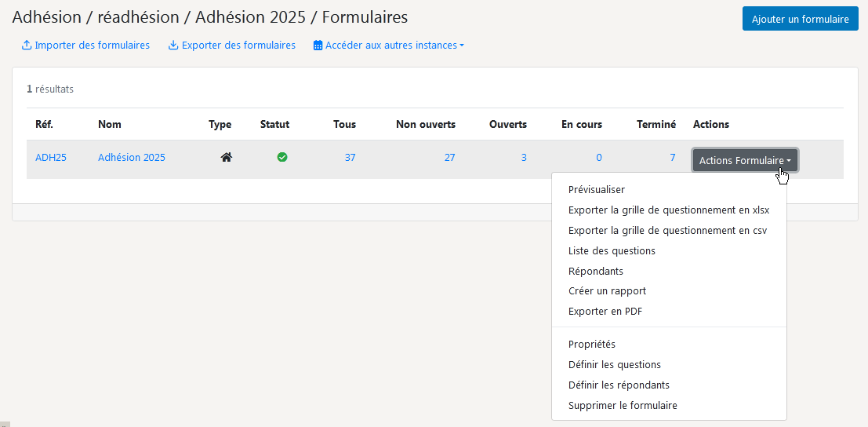The image size is (868, 427).
Task: Click Ajouter un formulaire button
Action: click(x=800, y=19)
